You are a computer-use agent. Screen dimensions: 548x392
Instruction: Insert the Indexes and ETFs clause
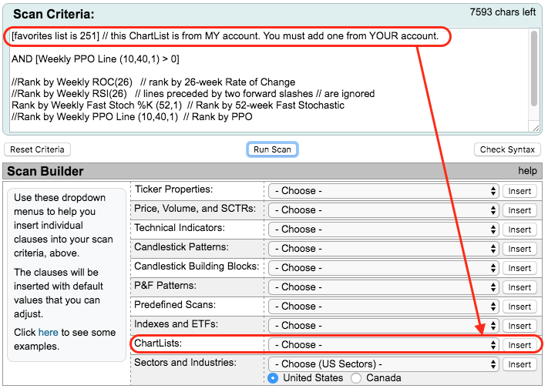[x=519, y=325]
